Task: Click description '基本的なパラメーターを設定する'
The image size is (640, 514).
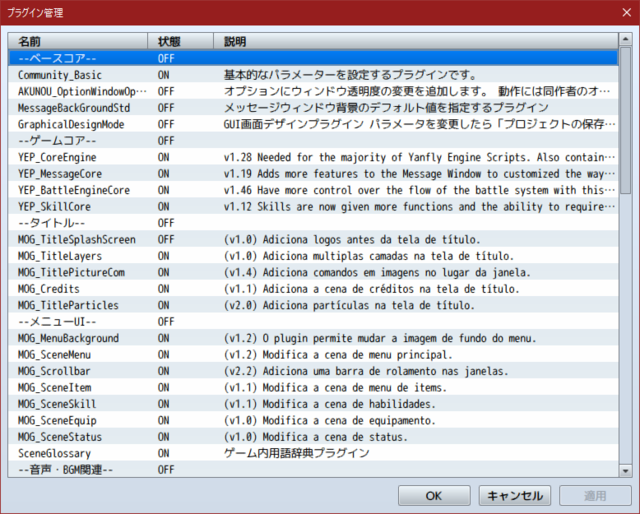Action: pos(350,75)
